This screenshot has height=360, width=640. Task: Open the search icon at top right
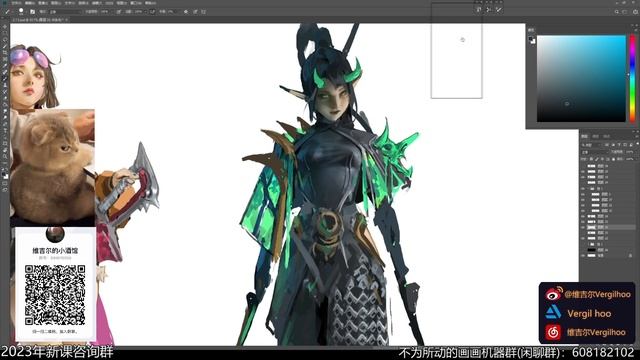point(617,12)
